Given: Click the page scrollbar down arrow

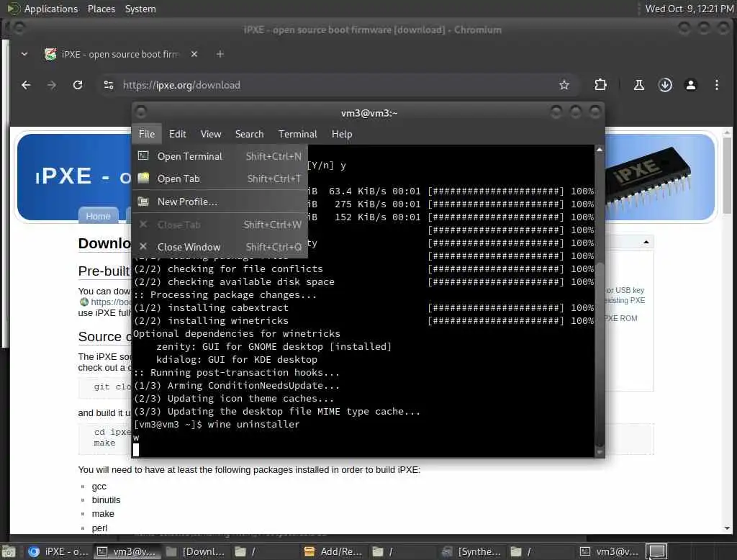Looking at the screenshot, I should [727, 528].
